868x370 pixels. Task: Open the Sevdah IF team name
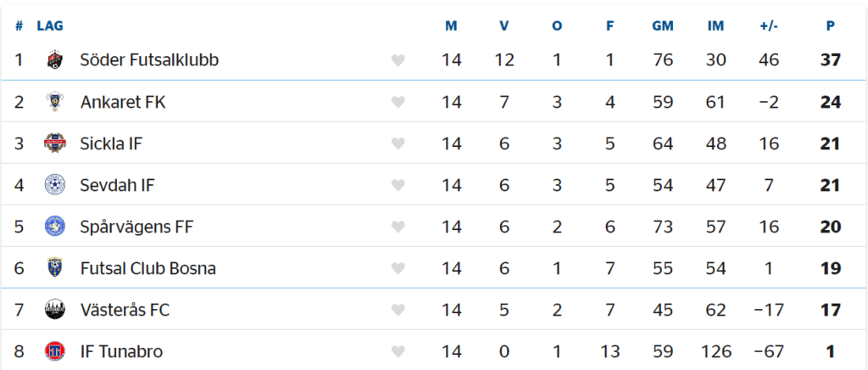(x=117, y=185)
